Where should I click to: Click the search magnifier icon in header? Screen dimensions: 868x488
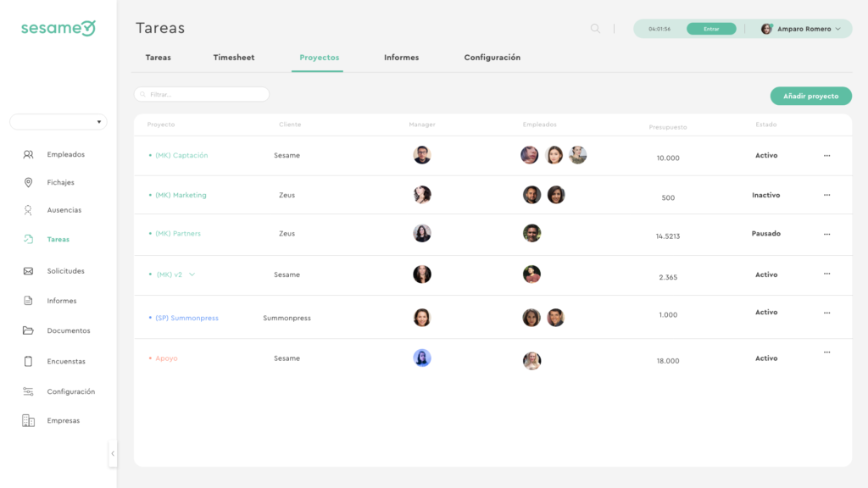coord(595,29)
